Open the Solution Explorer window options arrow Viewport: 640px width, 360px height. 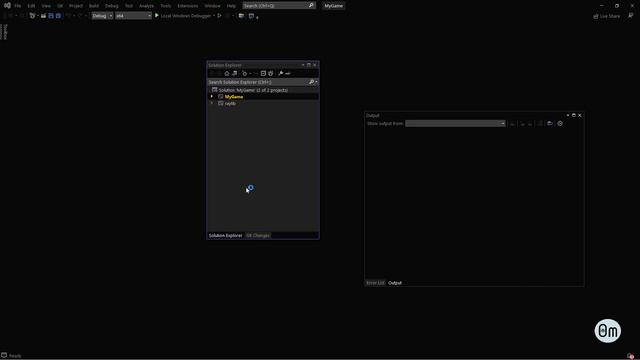pyautogui.click(x=303, y=65)
